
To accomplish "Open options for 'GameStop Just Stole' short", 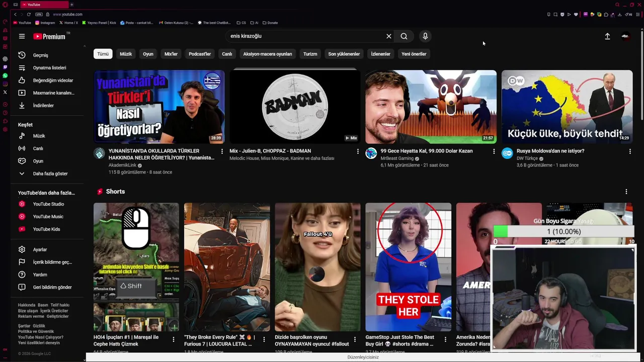I will (x=445, y=340).
